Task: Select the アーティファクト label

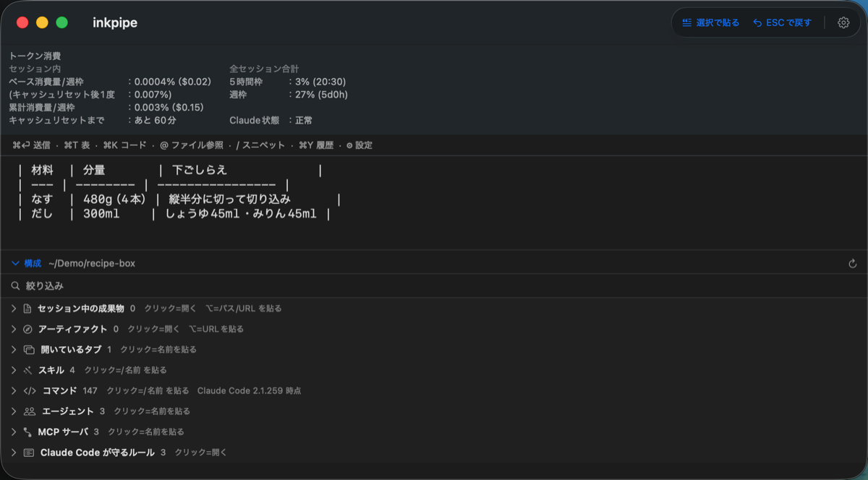Action: coord(72,329)
